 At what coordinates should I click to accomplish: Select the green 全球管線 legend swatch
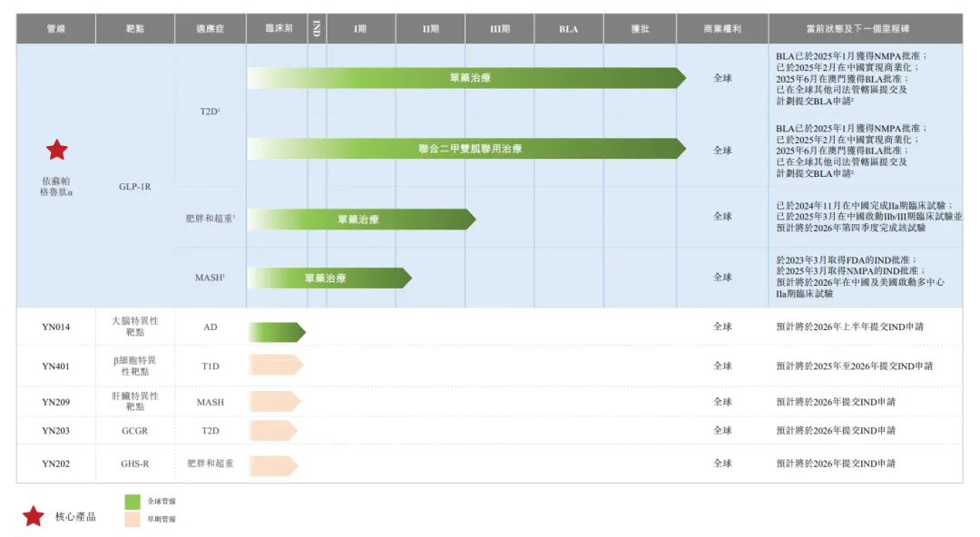(132, 501)
